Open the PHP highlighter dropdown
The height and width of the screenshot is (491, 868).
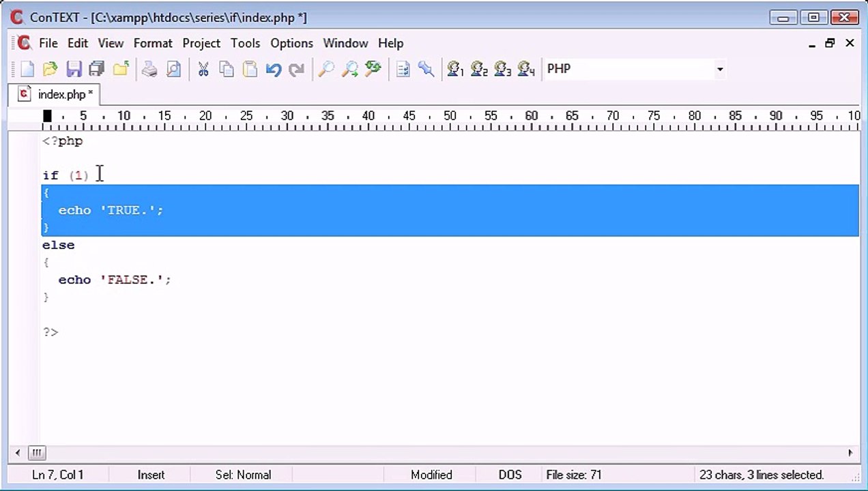[719, 69]
